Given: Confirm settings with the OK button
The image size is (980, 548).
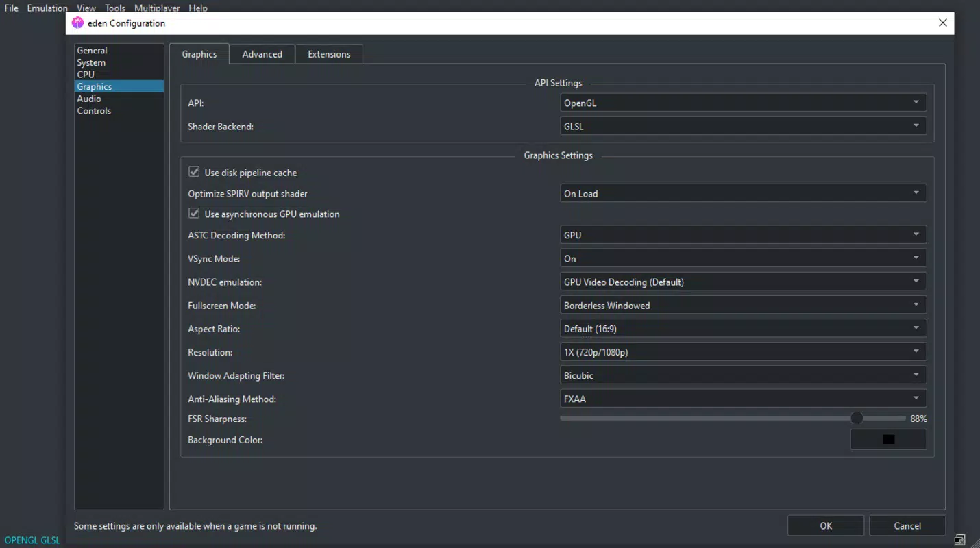Looking at the screenshot, I should click(826, 525).
